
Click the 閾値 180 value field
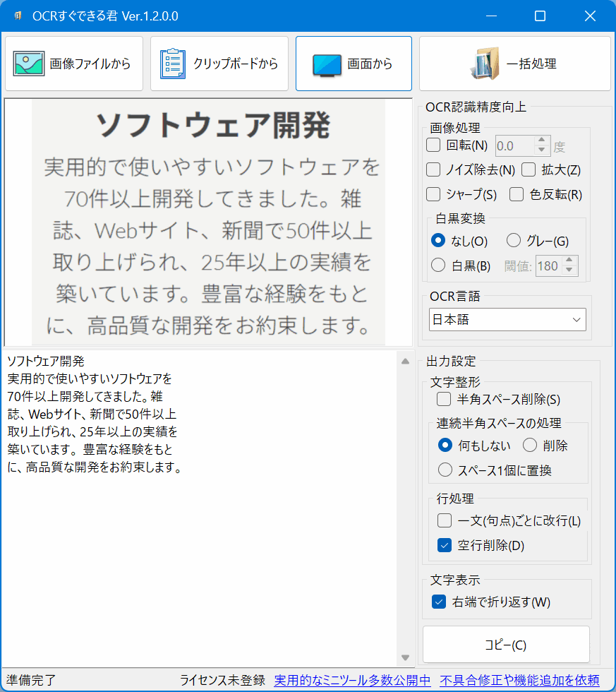pos(548,266)
